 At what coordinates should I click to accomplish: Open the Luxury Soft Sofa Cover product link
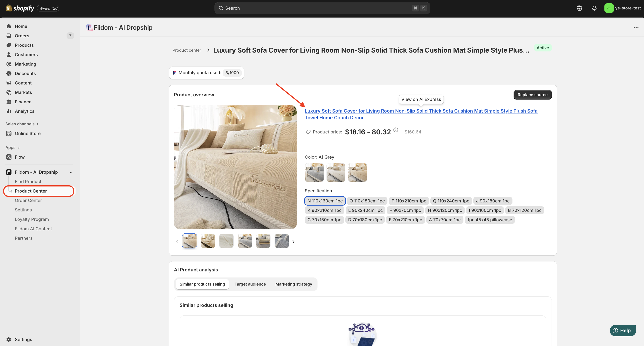point(421,111)
